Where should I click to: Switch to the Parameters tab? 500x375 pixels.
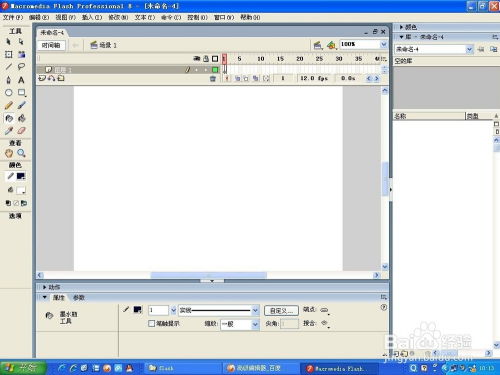(79, 297)
